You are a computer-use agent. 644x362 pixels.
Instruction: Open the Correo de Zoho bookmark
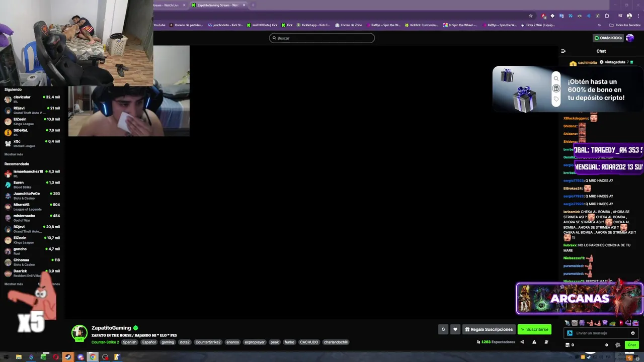pos(348,25)
